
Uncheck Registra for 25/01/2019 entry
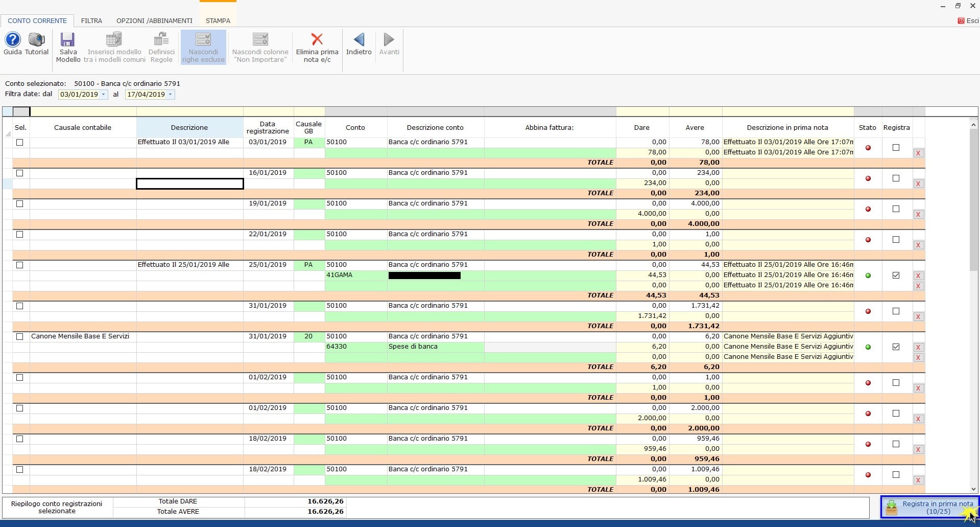tap(896, 276)
